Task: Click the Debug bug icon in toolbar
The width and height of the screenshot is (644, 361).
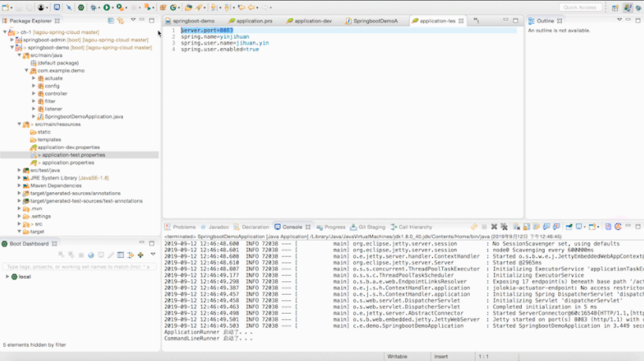Action: [94, 7]
